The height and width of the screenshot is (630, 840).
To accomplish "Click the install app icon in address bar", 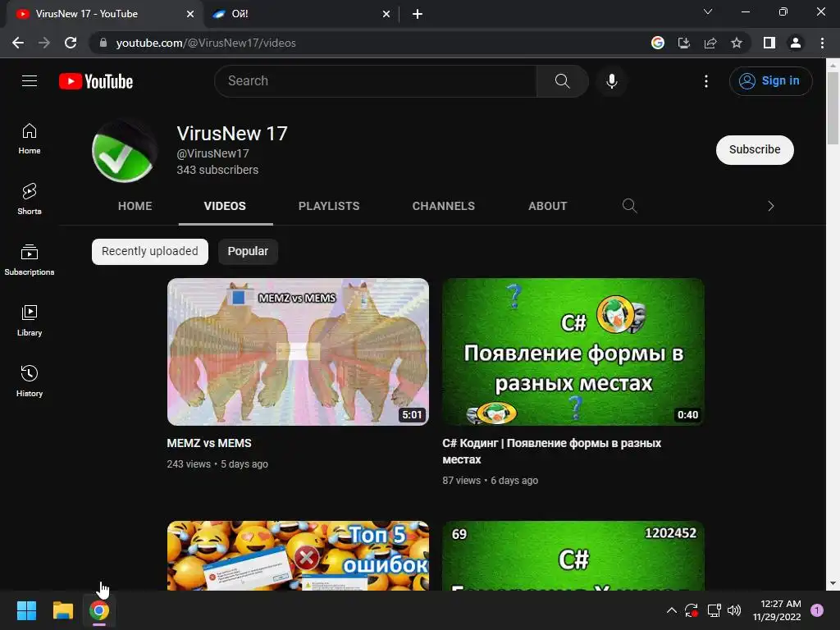I will tap(684, 43).
